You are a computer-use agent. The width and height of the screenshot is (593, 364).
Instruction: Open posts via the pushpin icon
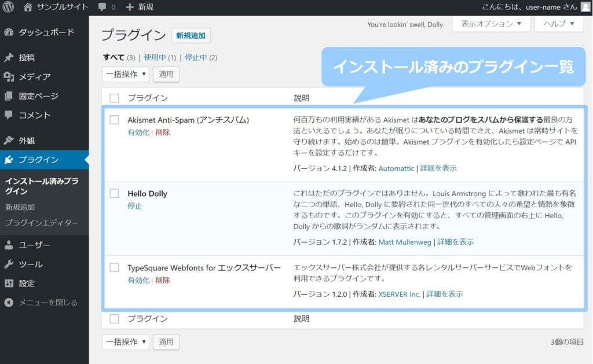point(9,58)
